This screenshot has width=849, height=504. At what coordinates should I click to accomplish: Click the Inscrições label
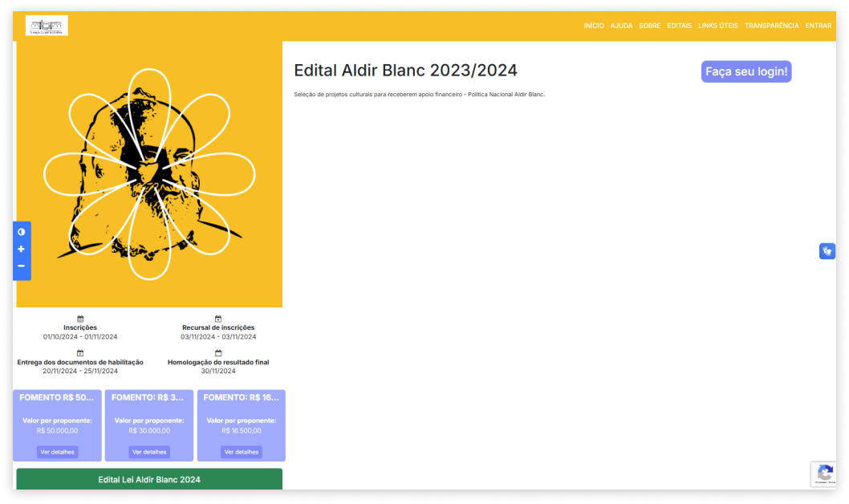[x=80, y=327]
